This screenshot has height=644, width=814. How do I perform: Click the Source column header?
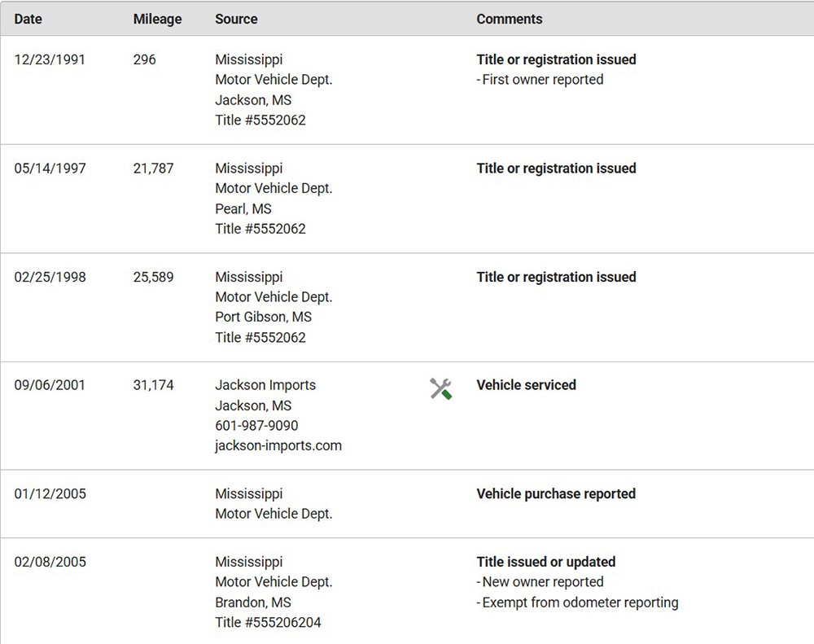[236, 19]
